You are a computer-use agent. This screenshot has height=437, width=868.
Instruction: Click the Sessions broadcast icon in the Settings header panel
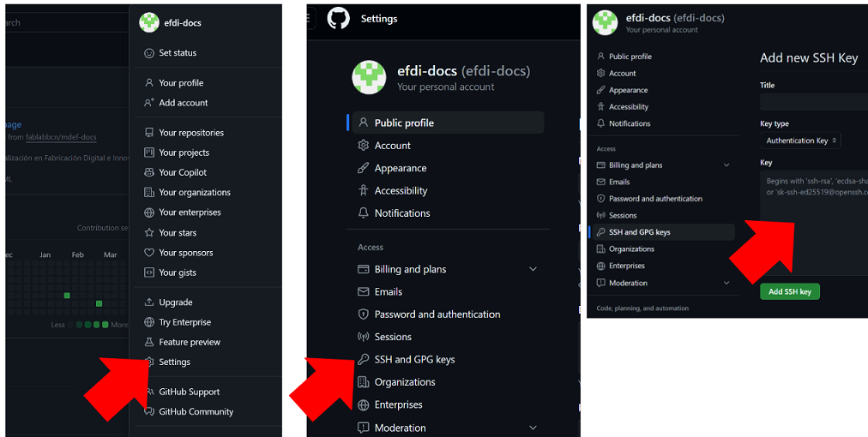click(x=363, y=337)
